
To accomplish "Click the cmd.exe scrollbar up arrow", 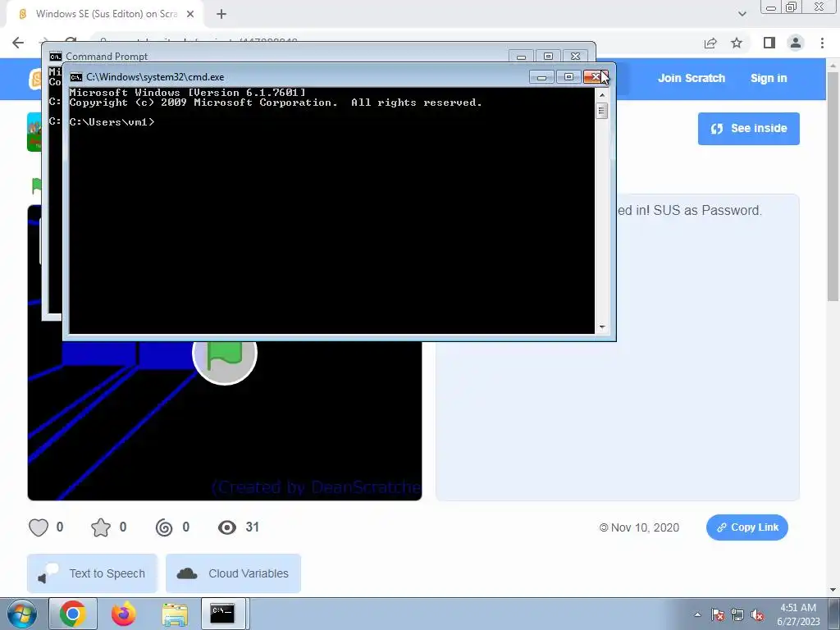I will (x=602, y=95).
